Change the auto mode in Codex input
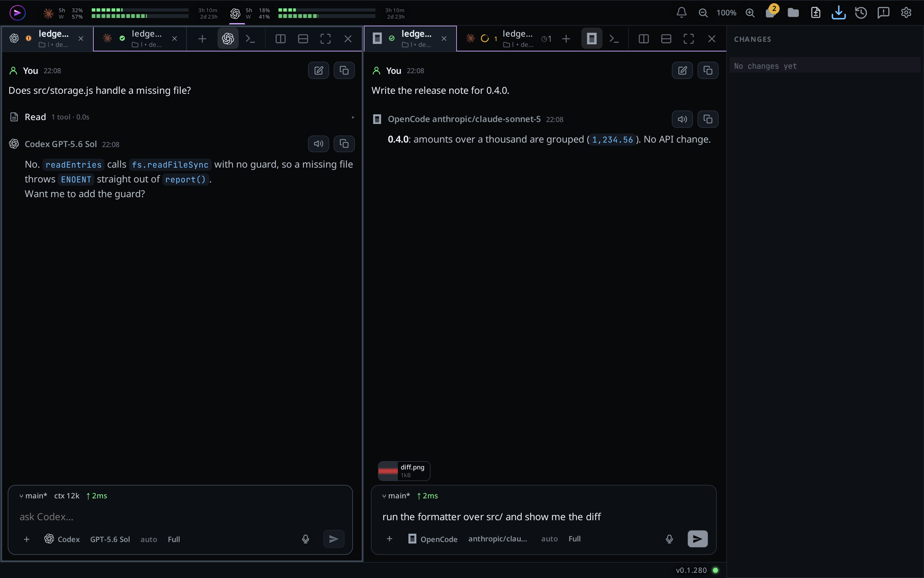The image size is (924, 578). [149, 539]
